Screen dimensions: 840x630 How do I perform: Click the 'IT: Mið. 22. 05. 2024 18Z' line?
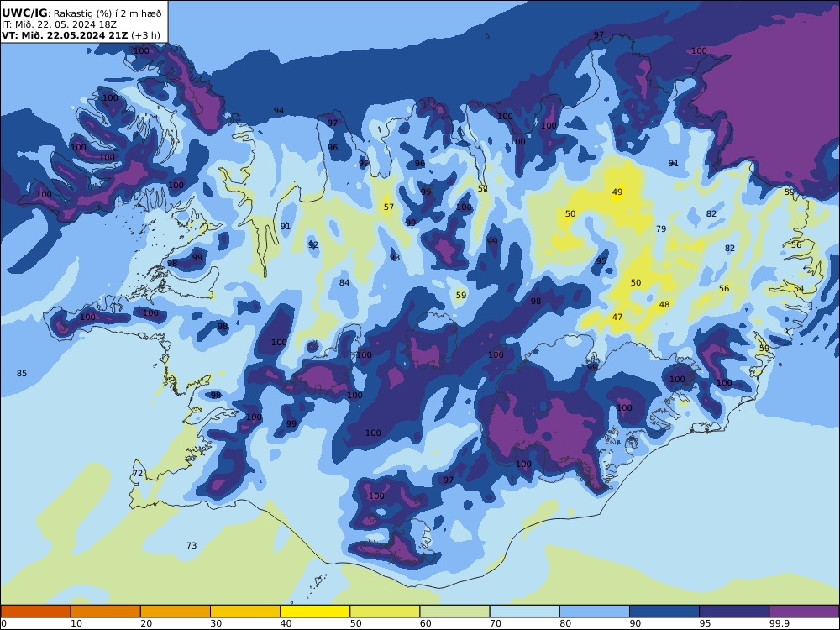[59, 24]
